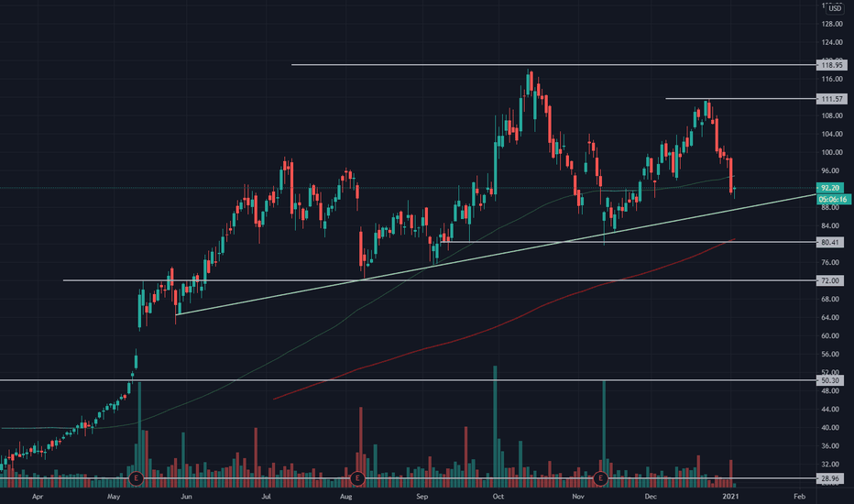Click the 116.00 price scale value
Image resolution: width=854 pixels, height=504 pixels.
tap(832, 79)
